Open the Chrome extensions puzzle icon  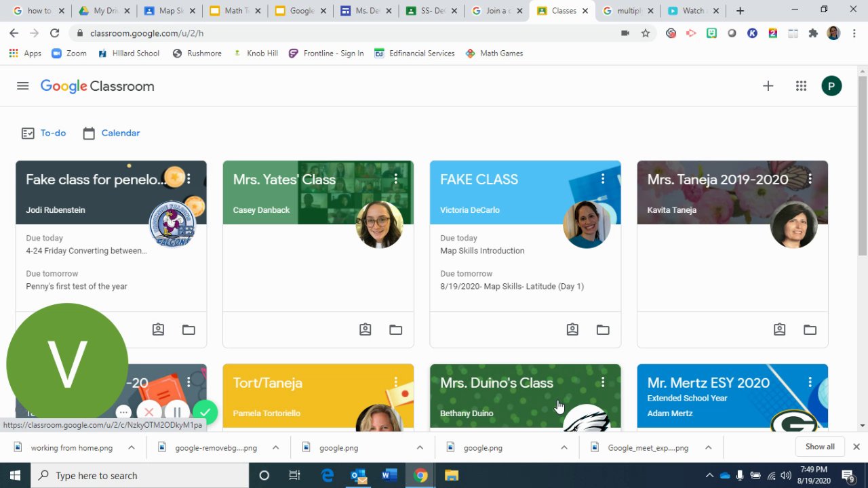point(813,33)
